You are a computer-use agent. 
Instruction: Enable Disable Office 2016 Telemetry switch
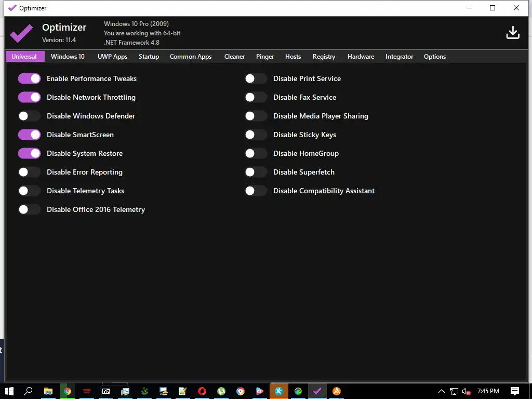point(29,209)
